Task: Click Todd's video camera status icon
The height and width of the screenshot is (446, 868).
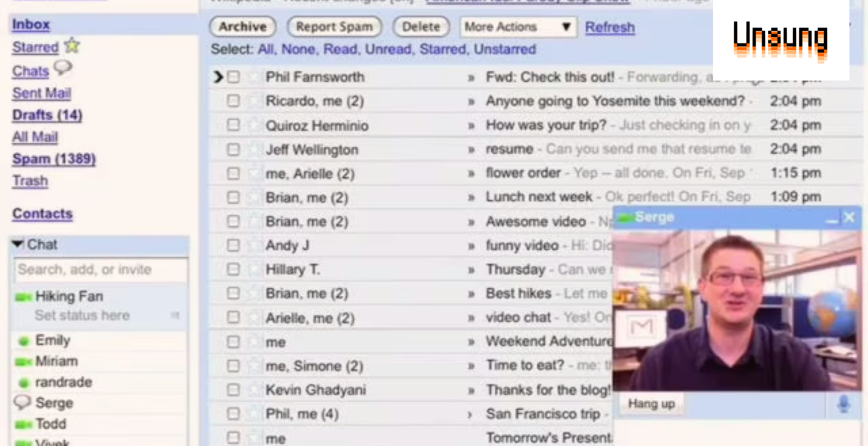Action: pyautogui.click(x=24, y=425)
